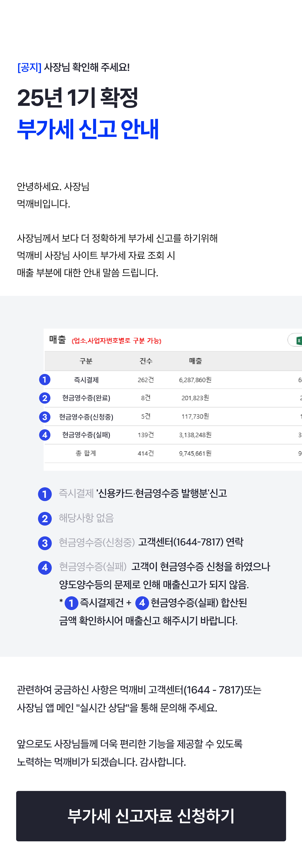Click the 262건 cell
The width and height of the screenshot is (302, 868).
[146, 380]
